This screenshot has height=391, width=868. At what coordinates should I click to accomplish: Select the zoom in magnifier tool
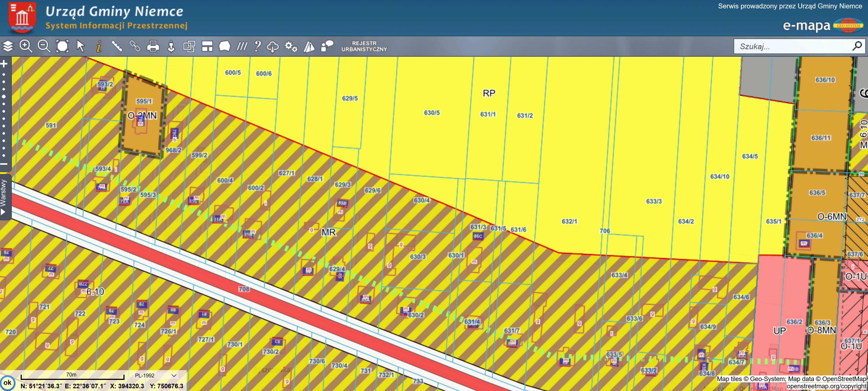pos(26,46)
